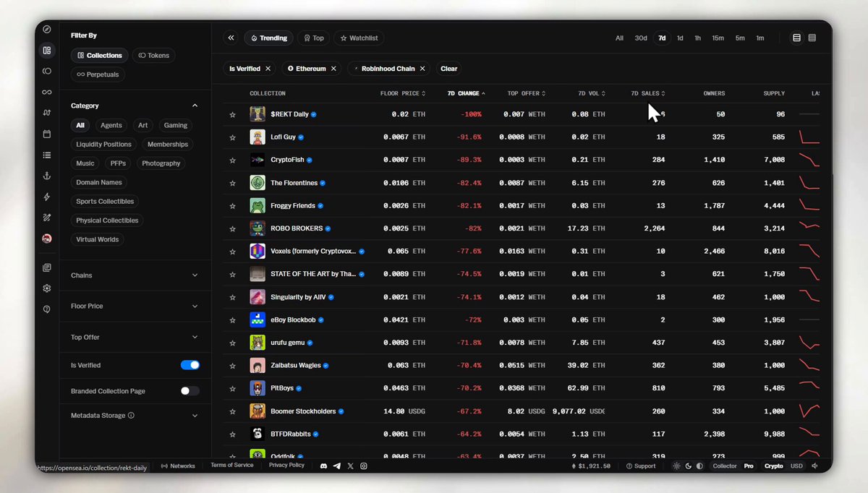868x493 pixels.
Task: Open the swap arrows icon in sidebar
Action: (47, 113)
